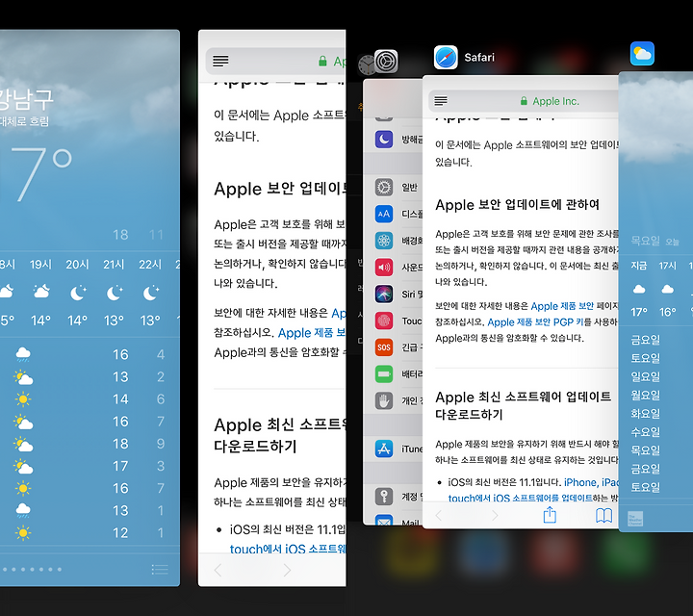Open the Weather app icon in switcher
This screenshot has width=693, height=616.
click(642, 54)
